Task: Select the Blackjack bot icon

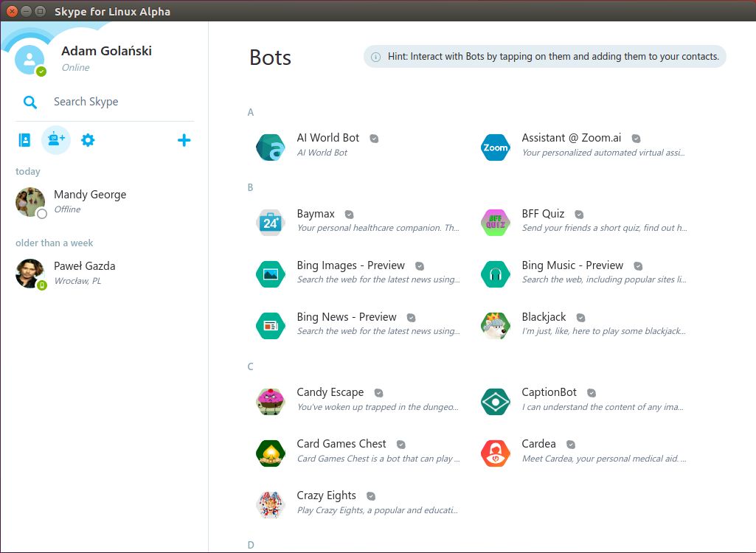Action: [495, 325]
